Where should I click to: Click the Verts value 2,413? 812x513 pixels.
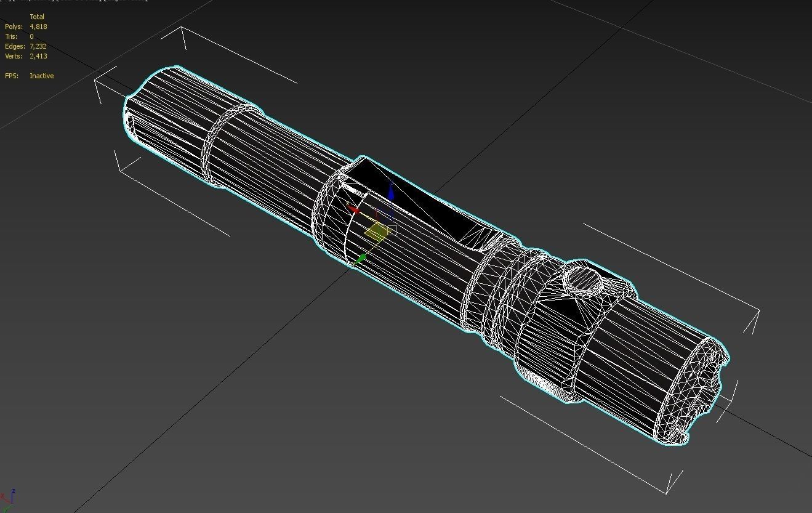38,56
